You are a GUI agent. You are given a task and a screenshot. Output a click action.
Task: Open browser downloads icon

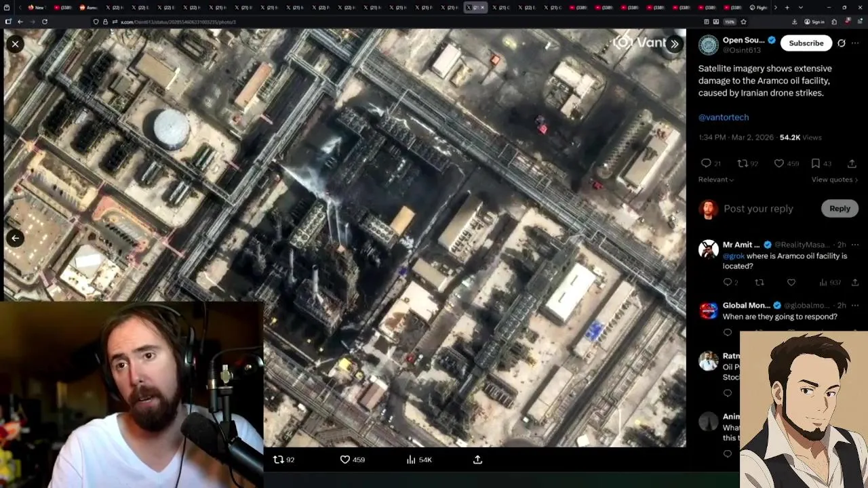click(794, 22)
